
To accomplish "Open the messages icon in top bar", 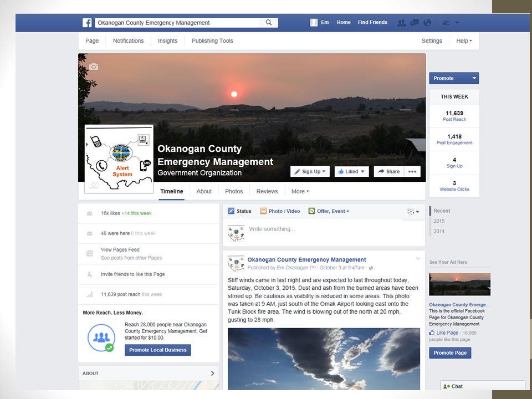I will pyautogui.click(x=415, y=23).
